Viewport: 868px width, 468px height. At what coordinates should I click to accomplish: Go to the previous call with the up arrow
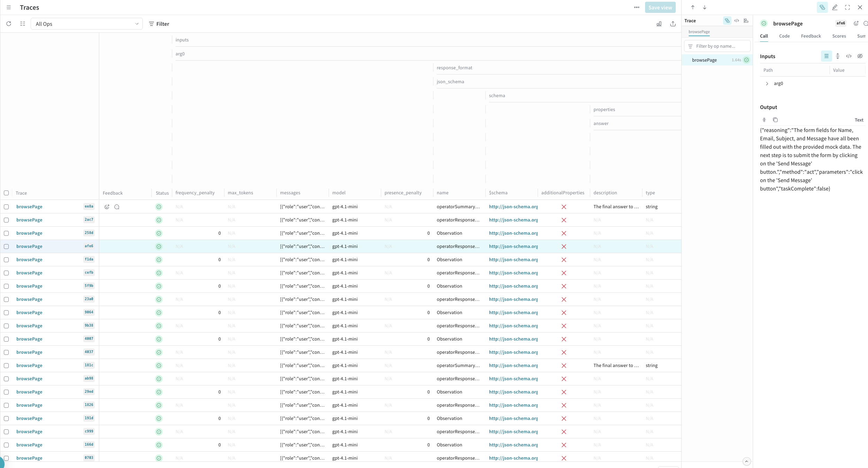pyautogui.click(x=692, y=7)
